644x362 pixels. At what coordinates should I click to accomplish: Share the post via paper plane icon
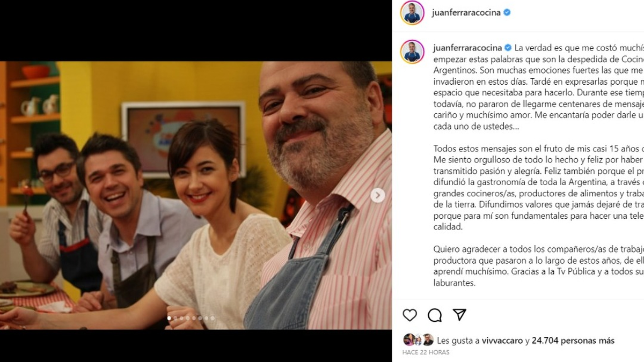(459, 315)
